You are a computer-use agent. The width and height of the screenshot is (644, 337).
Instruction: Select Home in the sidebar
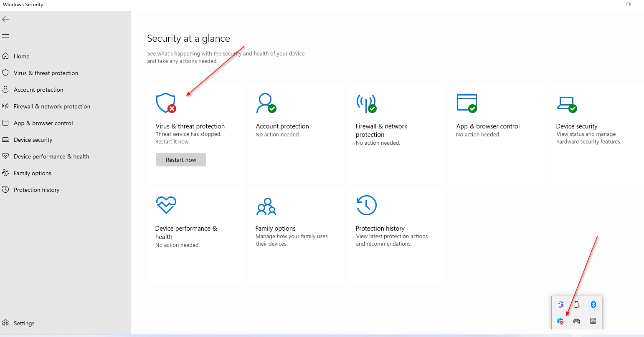(21, 56)
